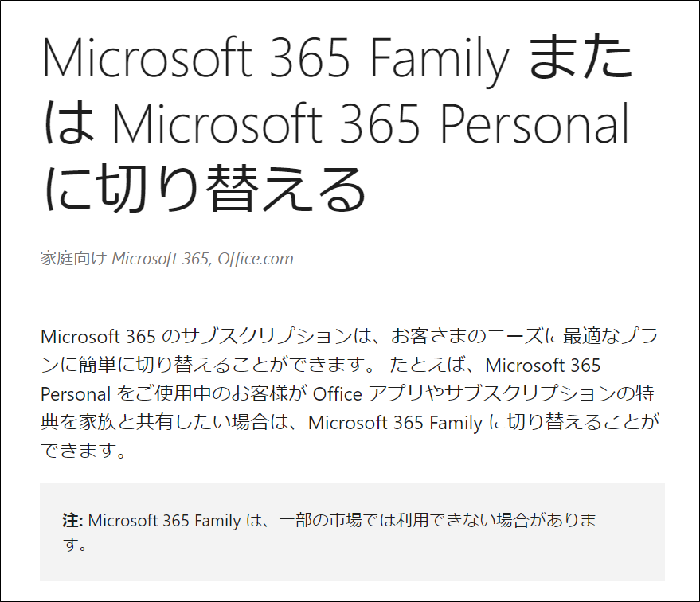Viewport: 700px width, 602px height.
Task: Click the に切り替える line of the heading
Action: click(x=205, y=188)
